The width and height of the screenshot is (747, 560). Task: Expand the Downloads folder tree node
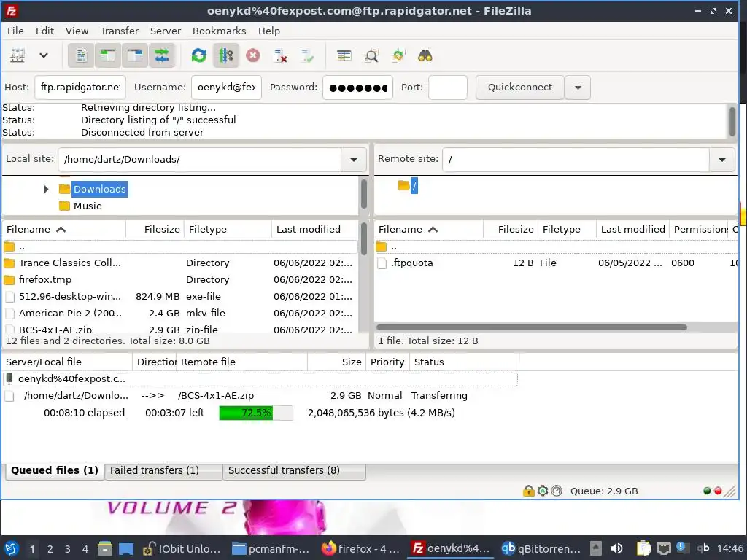coord(46,189)
